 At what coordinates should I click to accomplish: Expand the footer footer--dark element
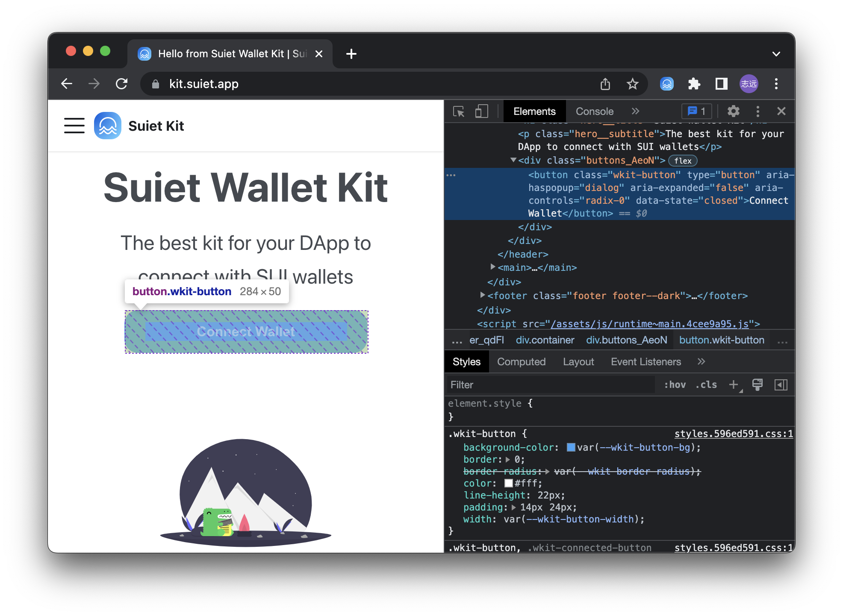482,295
